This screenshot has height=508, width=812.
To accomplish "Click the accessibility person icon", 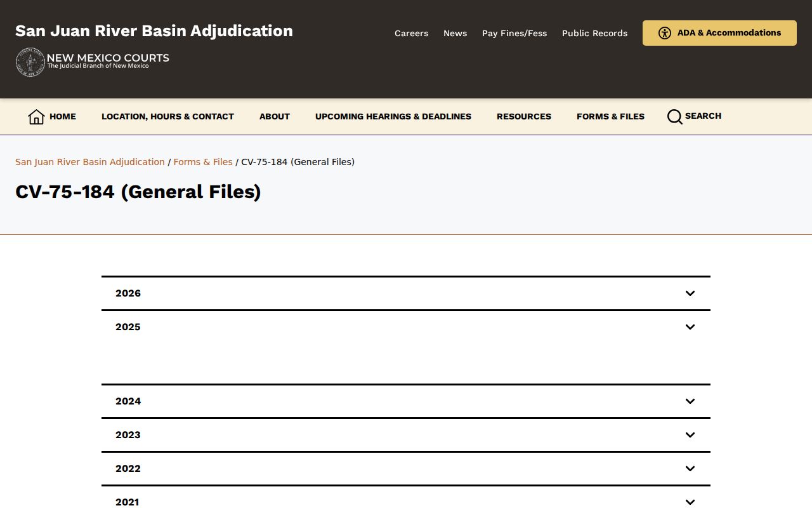I will [664, 33].
